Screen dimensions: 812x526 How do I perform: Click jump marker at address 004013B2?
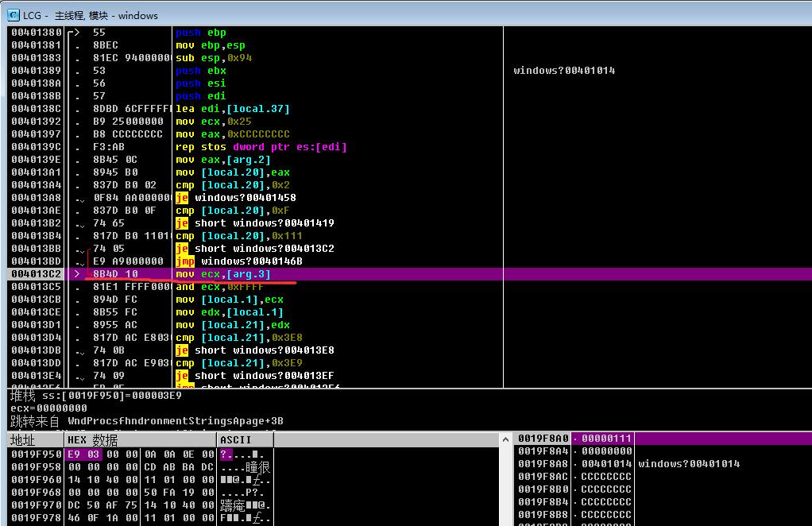click(79, 223)
